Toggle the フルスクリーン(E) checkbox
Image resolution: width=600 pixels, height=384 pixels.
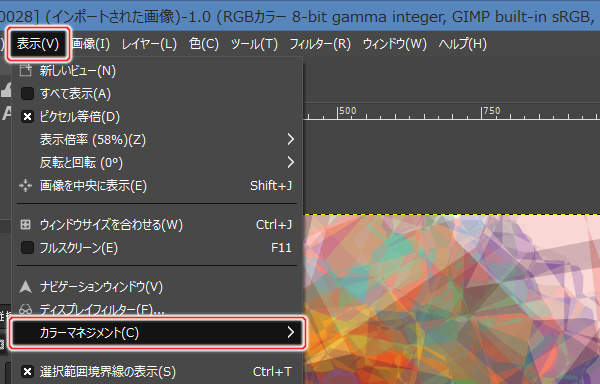pyautogui.click(x=27, y=247)
